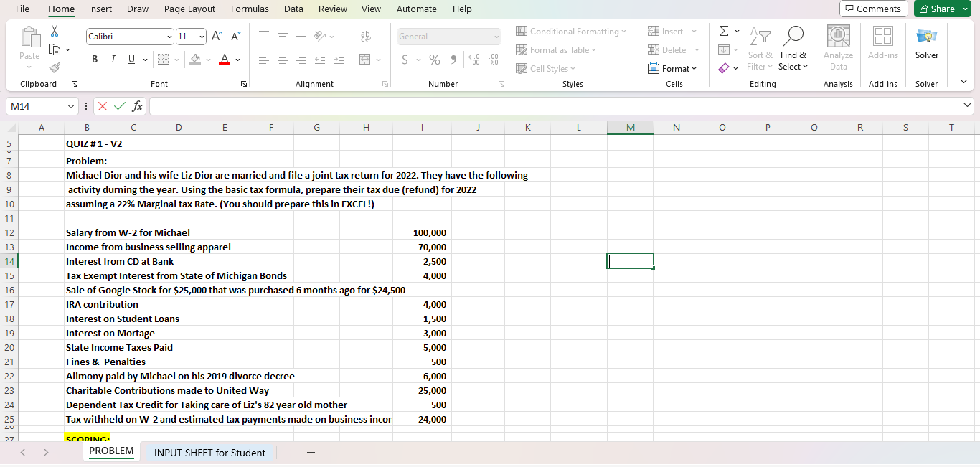This screenshot has height=467, width=980.
Task: Switch to the INPUT SHEET for Student sheet
Action: point(209,453)
